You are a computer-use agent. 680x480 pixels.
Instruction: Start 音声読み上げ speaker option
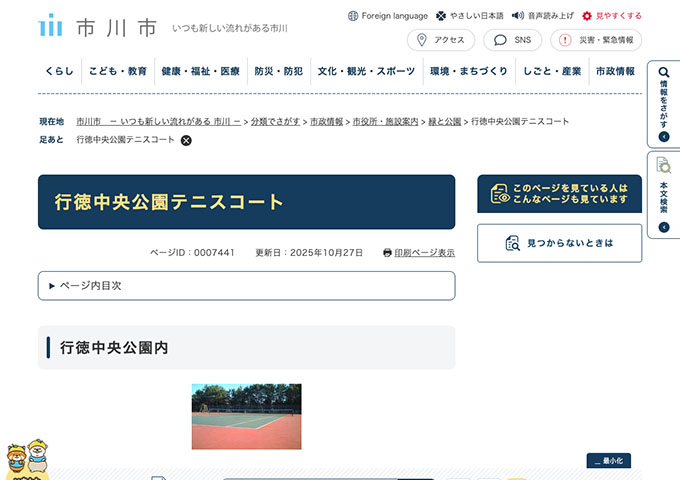tap(543, 16)
